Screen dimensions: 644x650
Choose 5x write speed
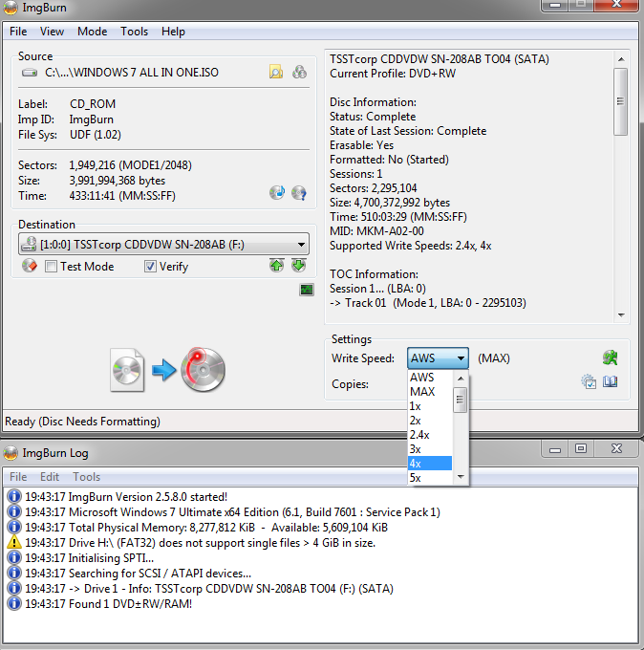coord(430,478)
